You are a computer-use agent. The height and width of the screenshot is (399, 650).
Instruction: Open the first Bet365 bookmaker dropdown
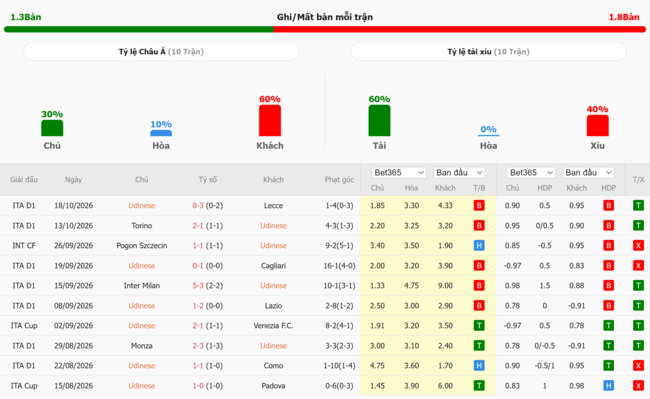(x=399, y=172)
